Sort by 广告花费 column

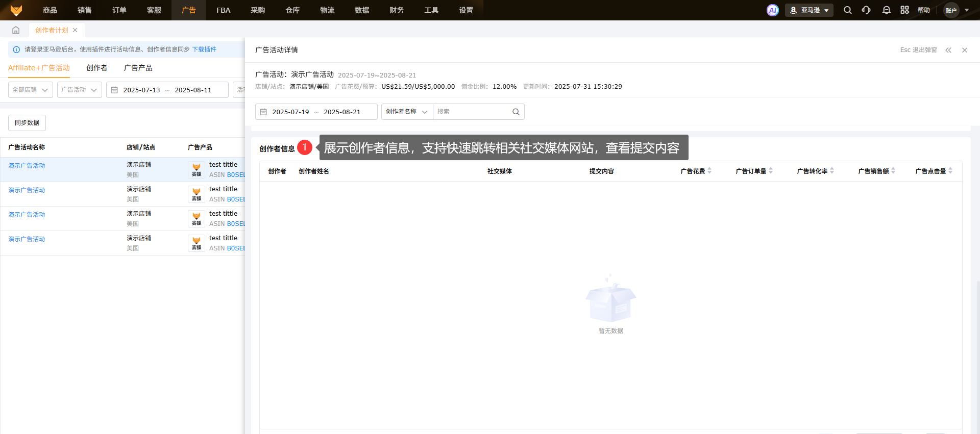tap(709, 171)
